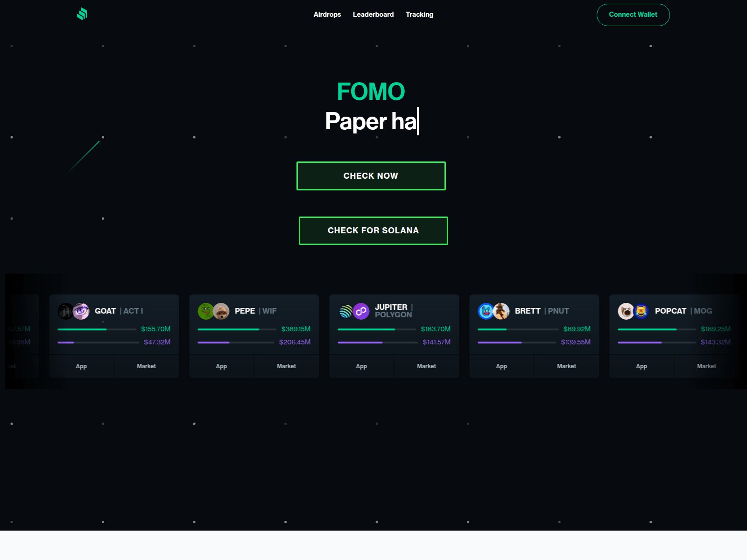Open App on the PEPE card
The height and width of the screenshot is (560, 747).
click(x=221, y=366)
